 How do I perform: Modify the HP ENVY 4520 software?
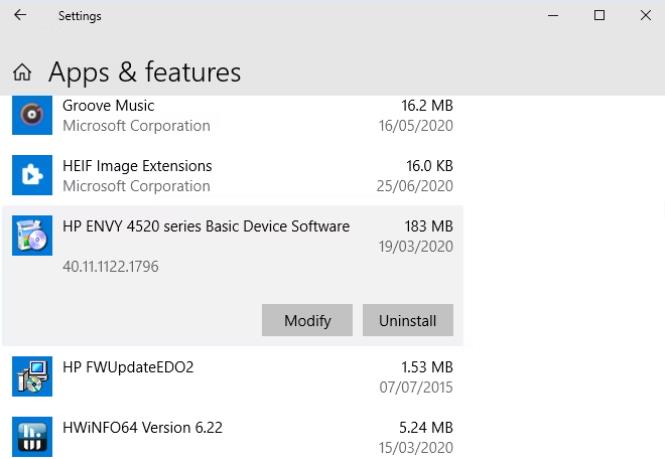pyautogui.click(x=307, y=320)
